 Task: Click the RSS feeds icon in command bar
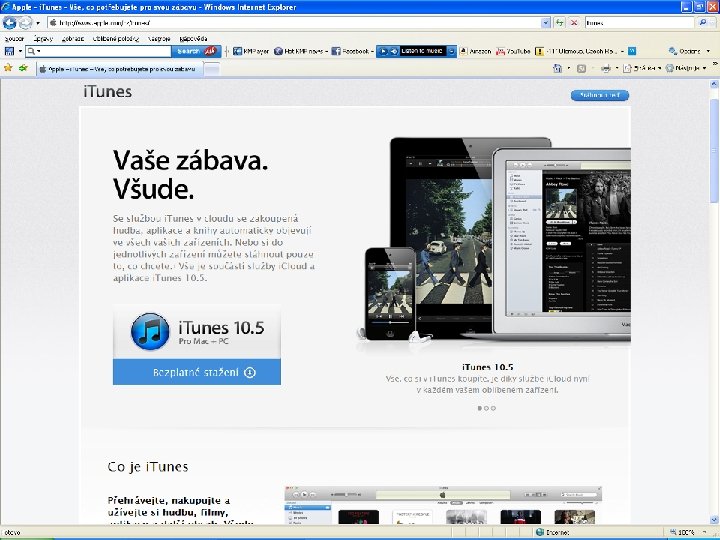click(581, 68)
